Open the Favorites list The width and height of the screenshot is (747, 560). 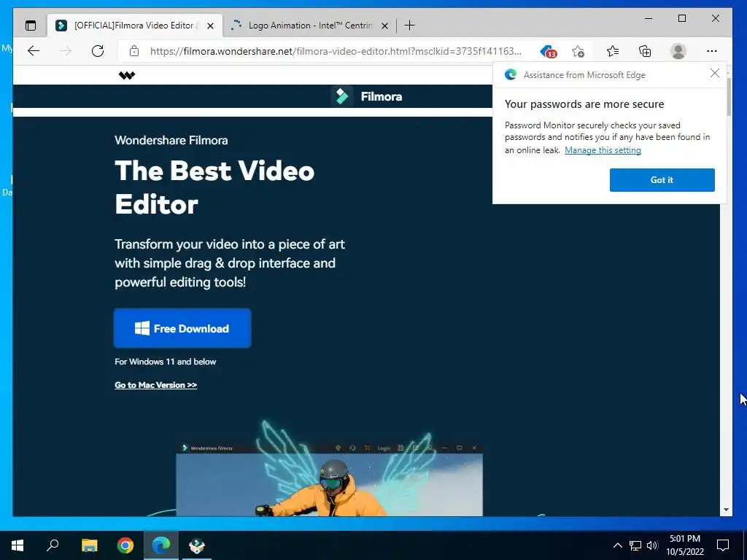click(613, 51)
